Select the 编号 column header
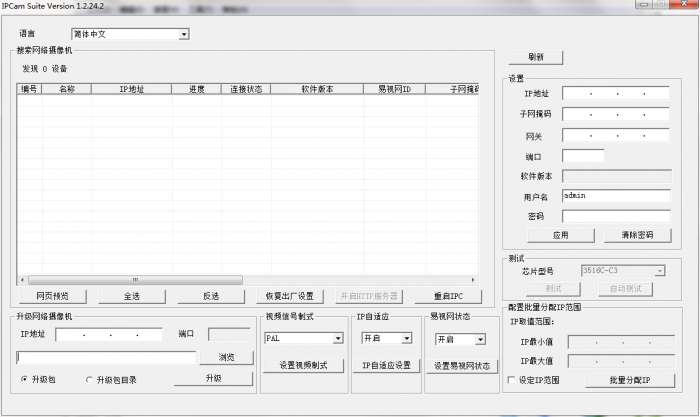The height and width of the screenshot is (417, 700). tap(29, 89)
